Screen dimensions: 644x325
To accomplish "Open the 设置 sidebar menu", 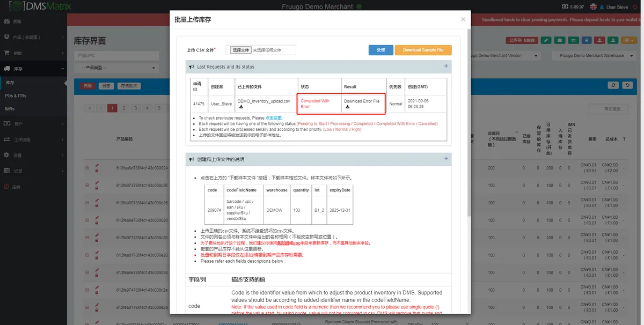I will coord(33,155).
